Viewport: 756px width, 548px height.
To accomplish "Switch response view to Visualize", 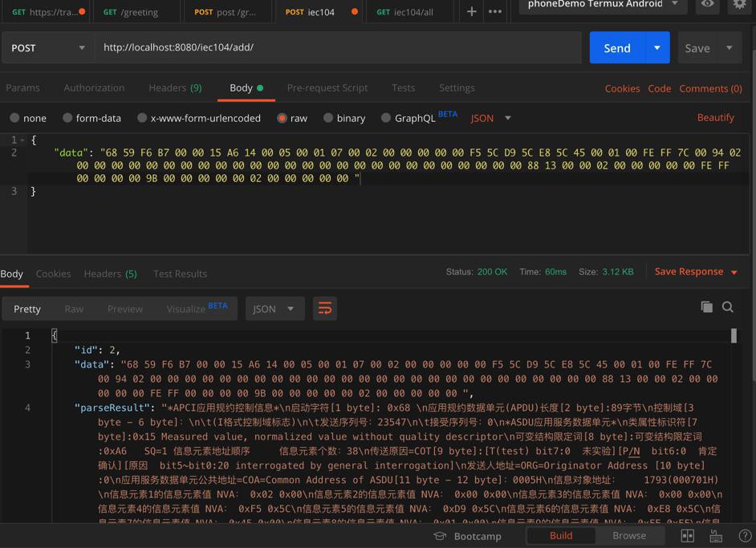I will (197, 308).
